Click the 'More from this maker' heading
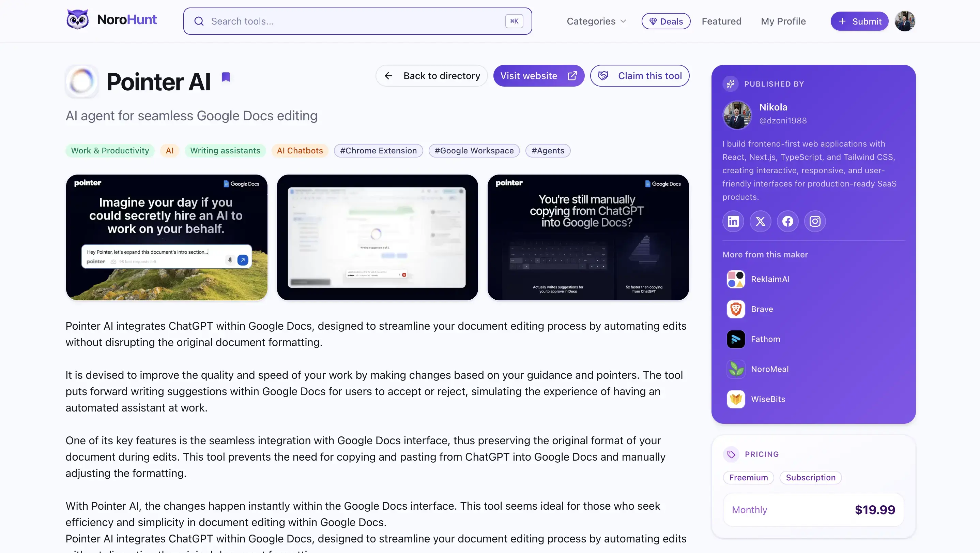This screenshot has height=553, width=980. (x=765, y=255)
